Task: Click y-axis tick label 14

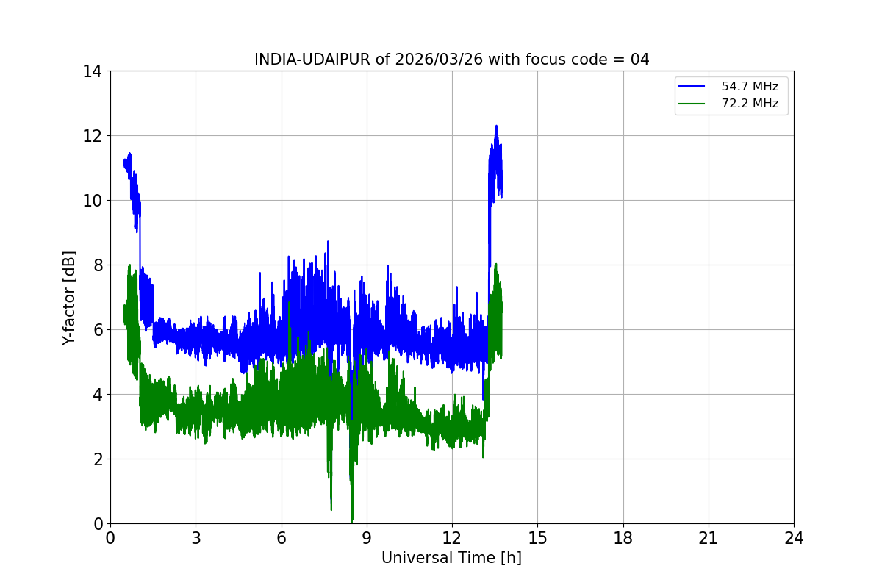Action: tap(93, 71)
